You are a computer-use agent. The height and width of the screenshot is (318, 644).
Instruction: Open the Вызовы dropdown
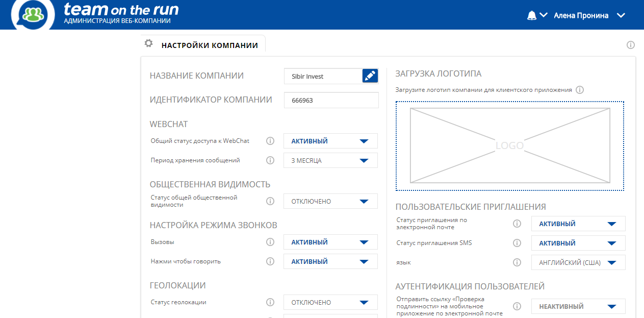[330, 242]
